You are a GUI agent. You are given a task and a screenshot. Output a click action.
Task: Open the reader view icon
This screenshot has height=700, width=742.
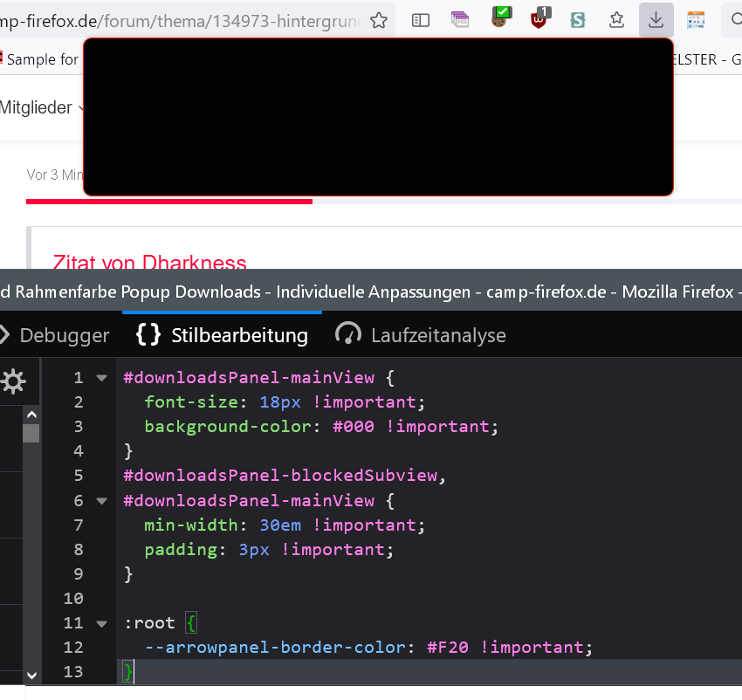pos(421,20)
